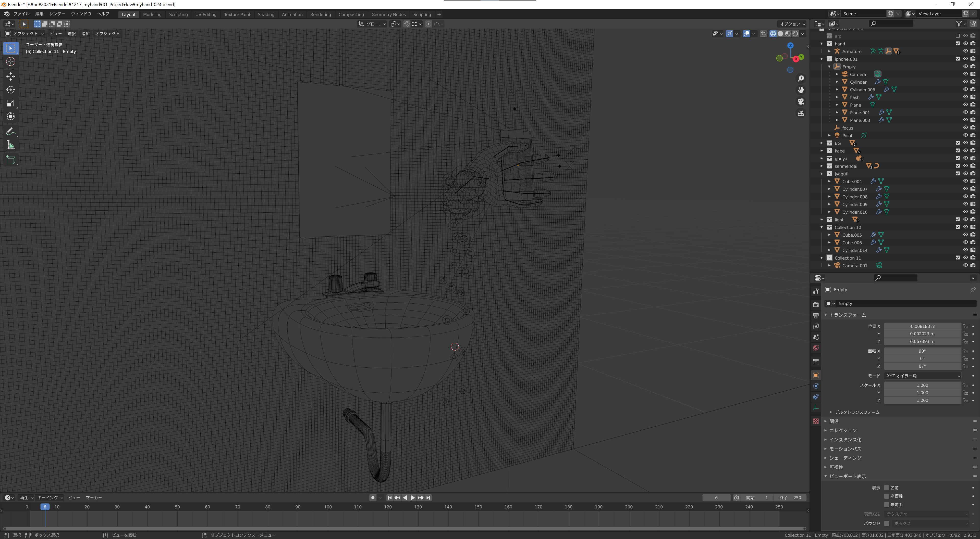Click frame 100 on the timeline

pyautogui.click(x=327, y=507)
